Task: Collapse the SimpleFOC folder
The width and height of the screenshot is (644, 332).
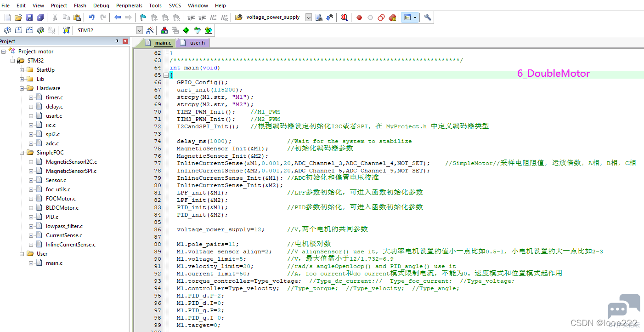Action: [x=22, y=153]
